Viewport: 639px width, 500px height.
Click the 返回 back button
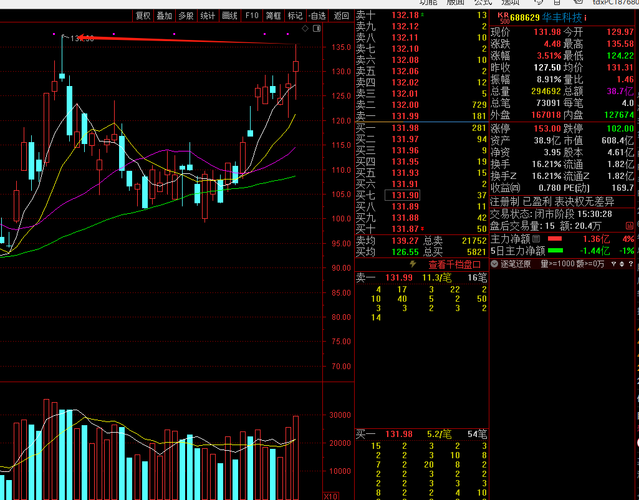coord(341,16)
